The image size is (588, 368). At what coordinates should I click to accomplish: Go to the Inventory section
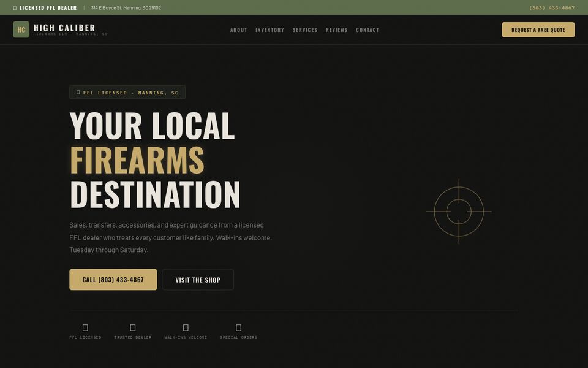point(269,30)
